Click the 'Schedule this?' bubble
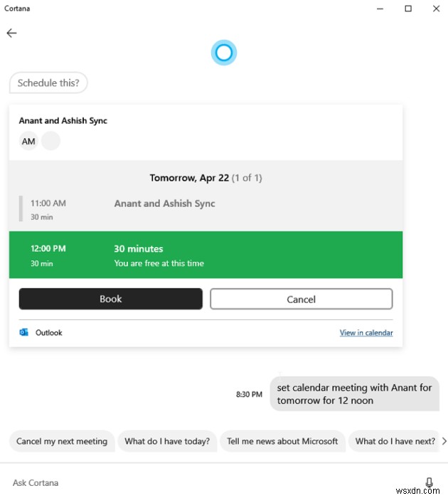This screenshot has height=498, width=448. click(x=48, y=83)
